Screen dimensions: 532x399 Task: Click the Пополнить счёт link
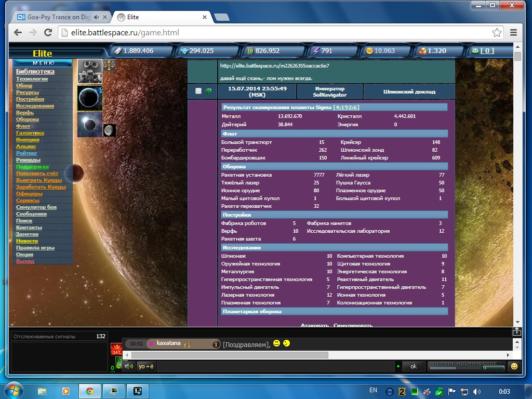tap(37, 174)
